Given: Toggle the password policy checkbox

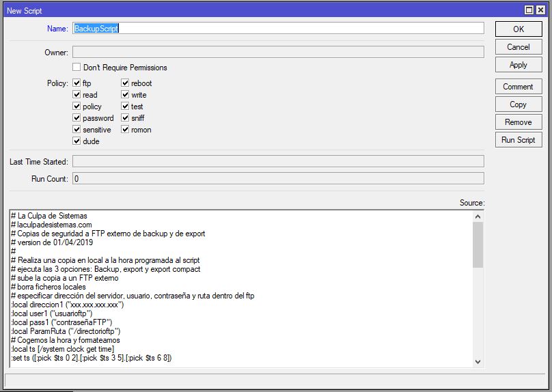Looking at the screenshot, I should click(x=77, y=118).
